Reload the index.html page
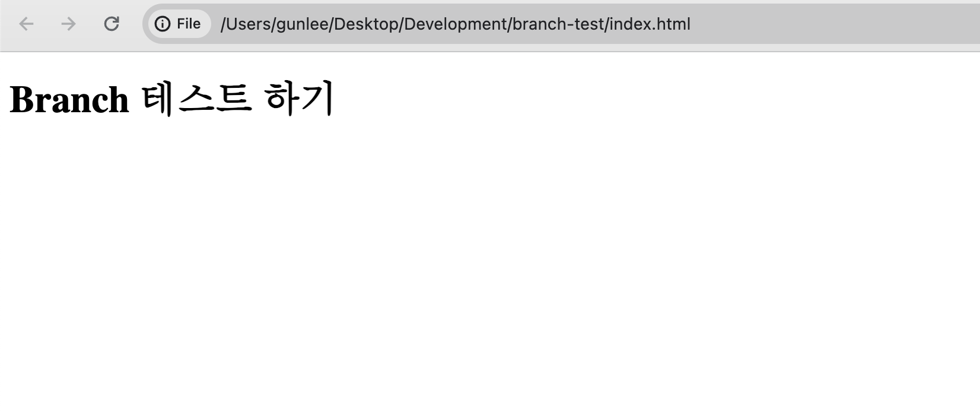This screenshot has width=980, height=412. pyautogui.click(x=112, y=24)
